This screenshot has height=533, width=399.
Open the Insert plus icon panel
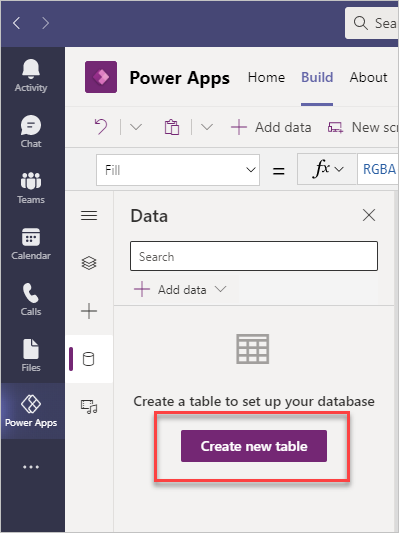(89, 311)
